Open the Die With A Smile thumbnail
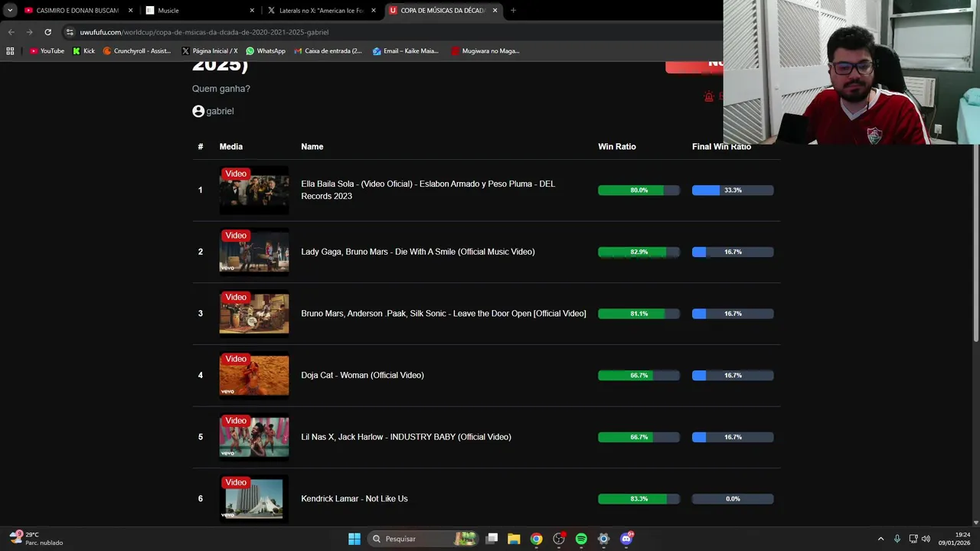Screen dimensions: 980x551 pyautogui.click(x=254, y=252)
